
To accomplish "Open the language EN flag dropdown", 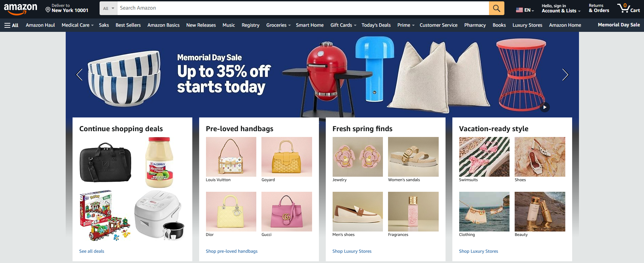I will (525, 10).
